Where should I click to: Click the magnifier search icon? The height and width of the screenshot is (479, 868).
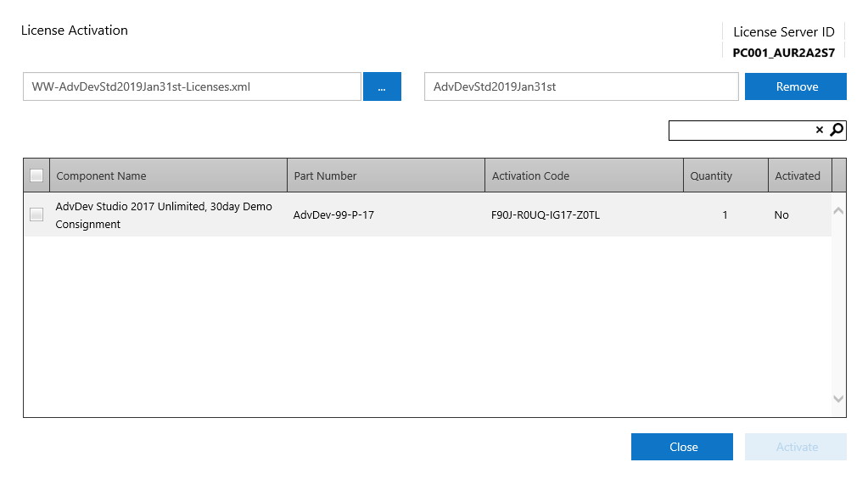(837, 130)
